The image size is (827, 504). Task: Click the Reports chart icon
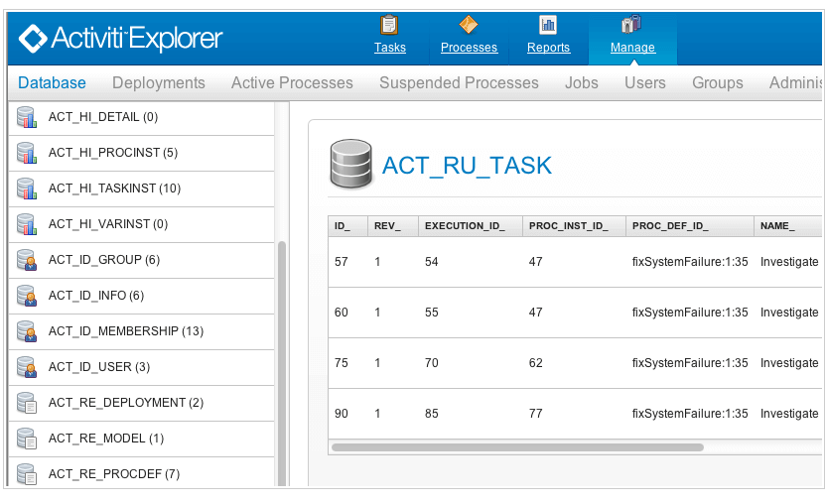[x=548, y=24]
